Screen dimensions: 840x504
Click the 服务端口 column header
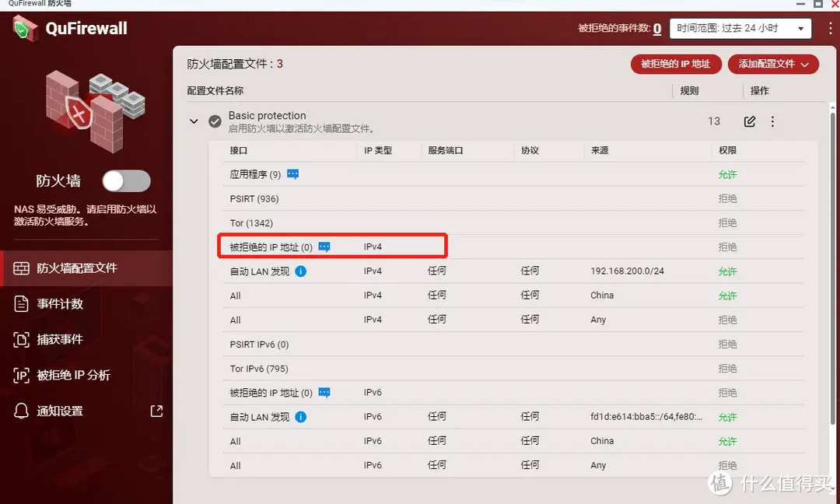click(x=446, y=151)
